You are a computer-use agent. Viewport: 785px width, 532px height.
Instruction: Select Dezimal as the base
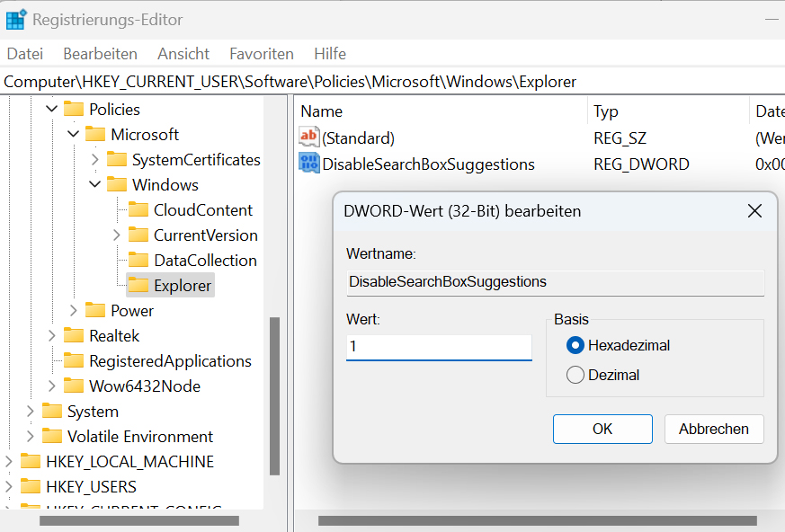coord(575,375)
